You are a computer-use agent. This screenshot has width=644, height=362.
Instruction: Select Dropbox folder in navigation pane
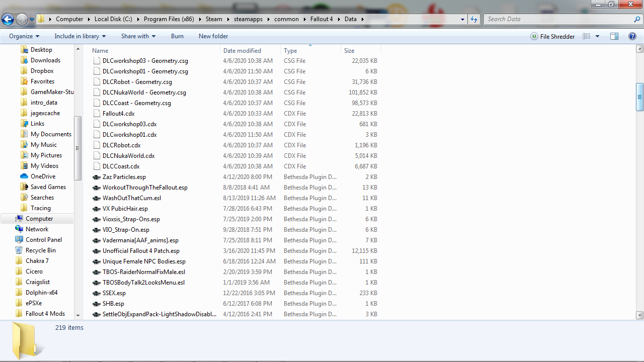coord(42,70)
